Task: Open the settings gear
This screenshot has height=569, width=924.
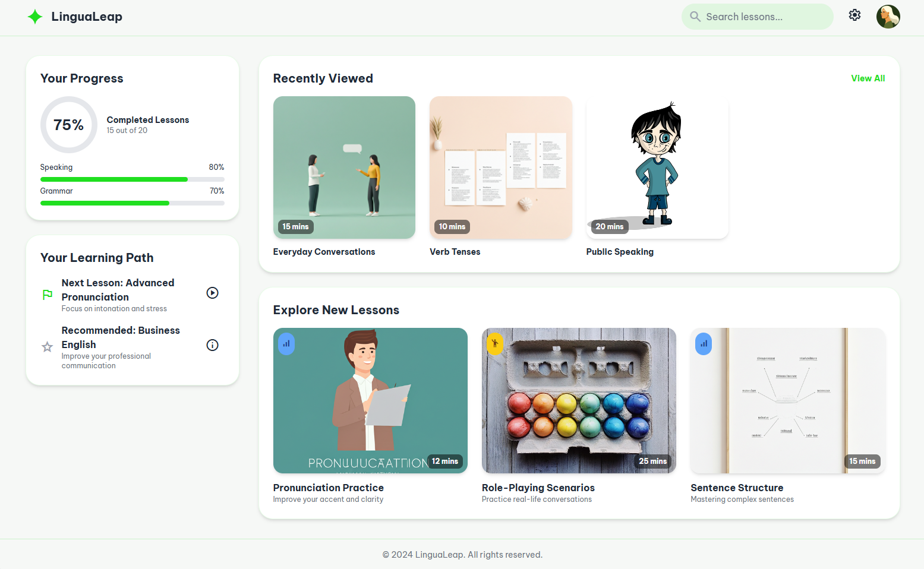Action: [x=854, y=15]
